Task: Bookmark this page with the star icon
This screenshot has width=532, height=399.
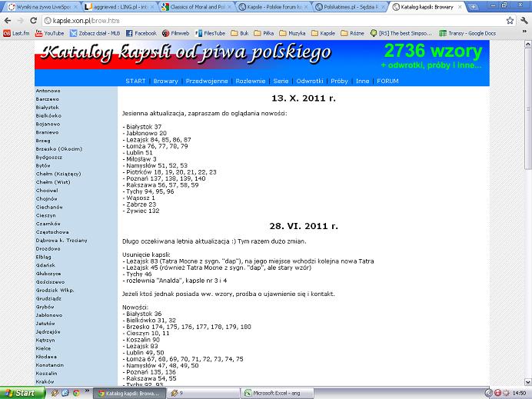Action: point(508,20)
